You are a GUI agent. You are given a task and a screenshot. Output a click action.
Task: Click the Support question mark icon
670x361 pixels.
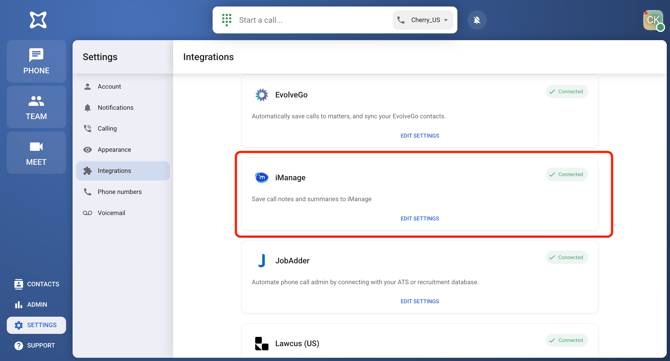[x=18, y=345]
